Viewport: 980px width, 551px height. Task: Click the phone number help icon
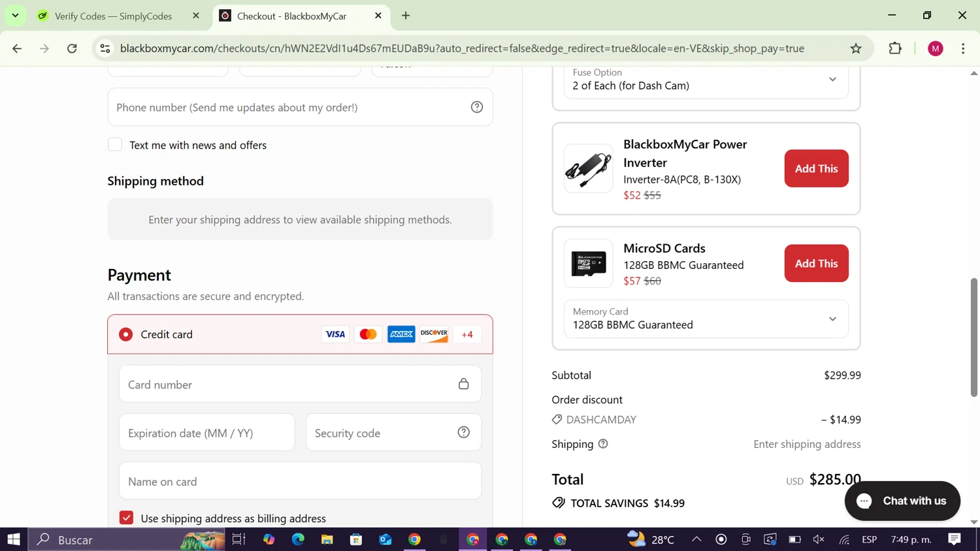[477, 107]
